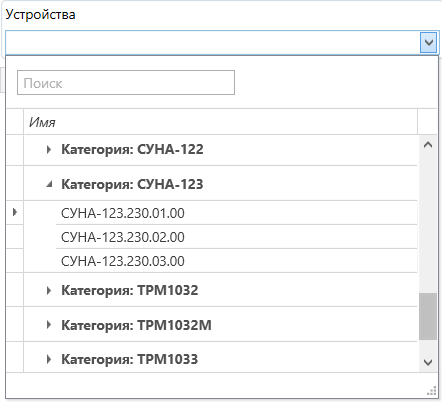Click the Категория: ТРМ1033 row label
The image size is (442, 402).
click(130, 359)
